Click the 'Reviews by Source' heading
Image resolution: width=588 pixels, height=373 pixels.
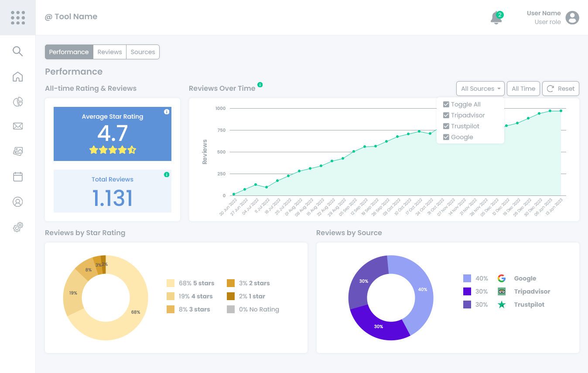click(349, 233)
